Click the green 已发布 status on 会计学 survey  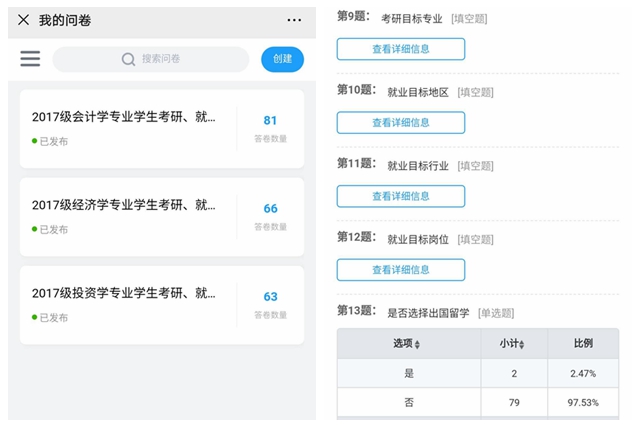[50, 142]
